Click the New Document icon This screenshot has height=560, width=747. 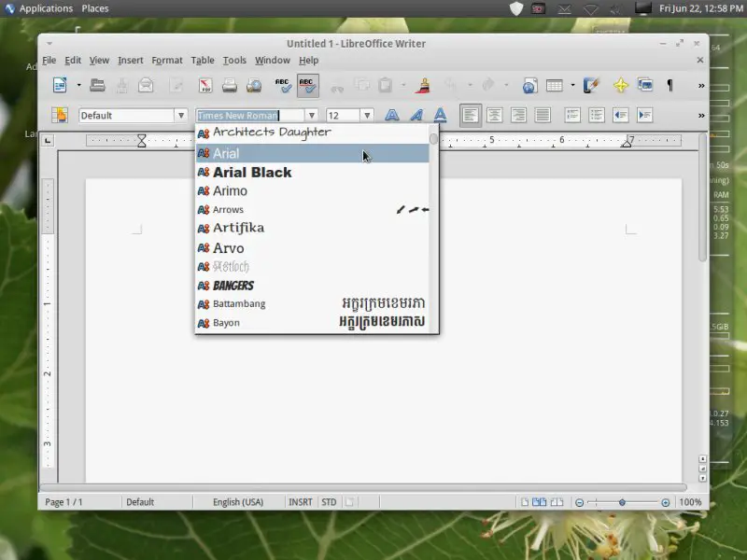coord(60,85)
